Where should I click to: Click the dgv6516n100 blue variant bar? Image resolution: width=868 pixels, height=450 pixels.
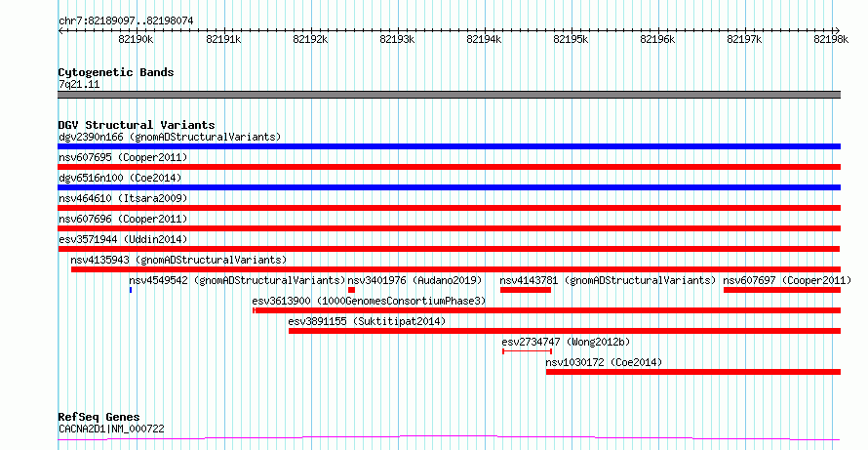449,187
